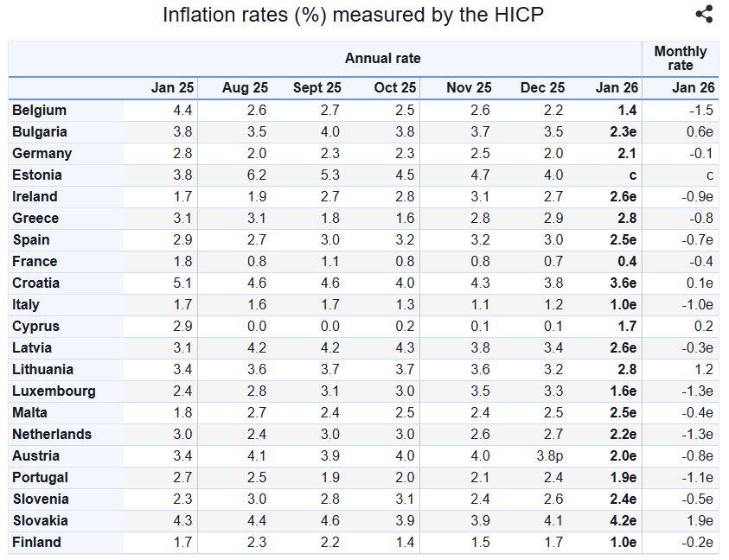Image resolution: width=729 pixels, height=560 pixels.
Task: Click the Estonia row label
Action: [x=37, y=175]
